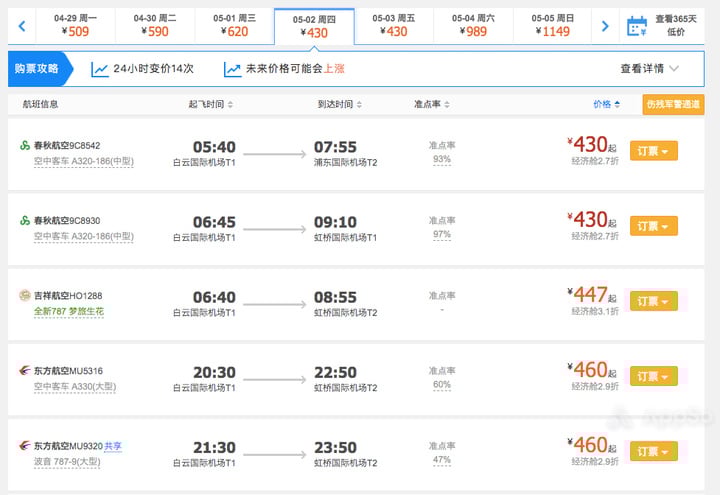Image resolution: width=720 pixels, height=495 pixels.
Task: Sort by 价格 price
Action: 607,105
